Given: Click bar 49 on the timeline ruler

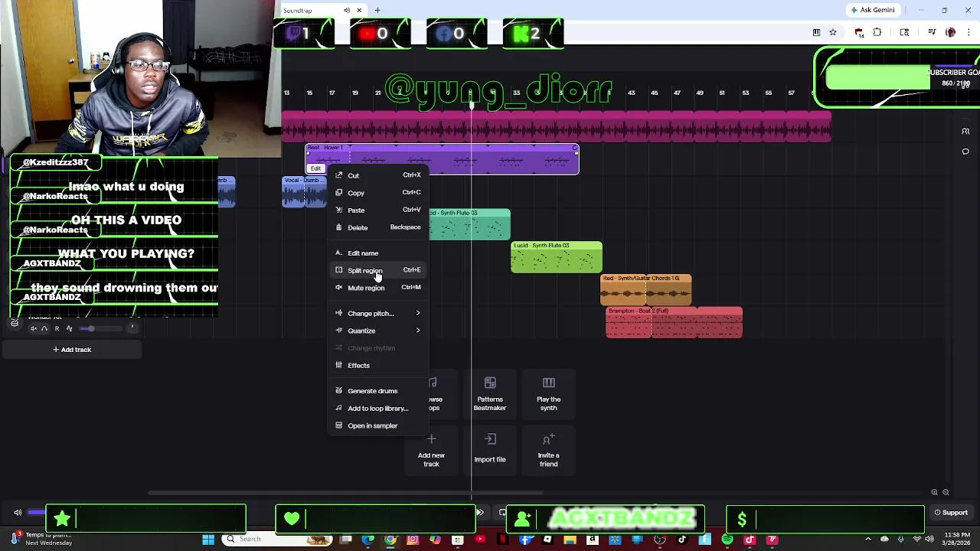Looking at the screenshot, I should click(x=699, y=93).
